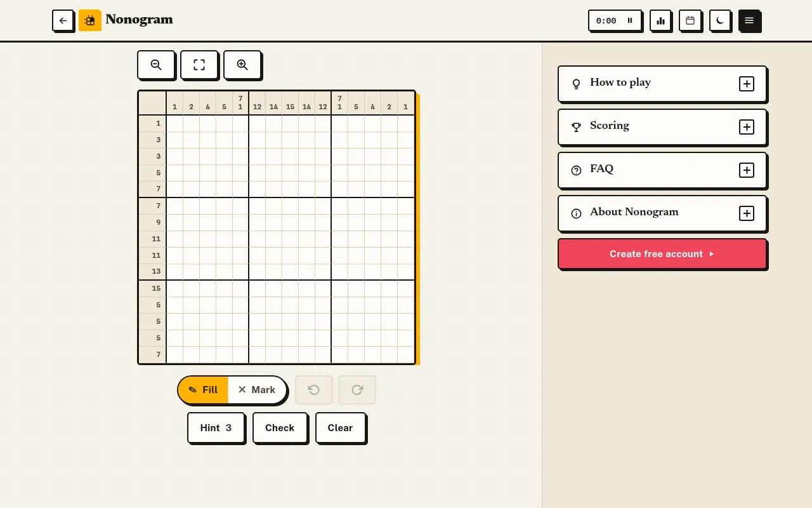Fit the puzzle grid to screen
This screenshot has height=508, width=812.
tap(199, 65)
